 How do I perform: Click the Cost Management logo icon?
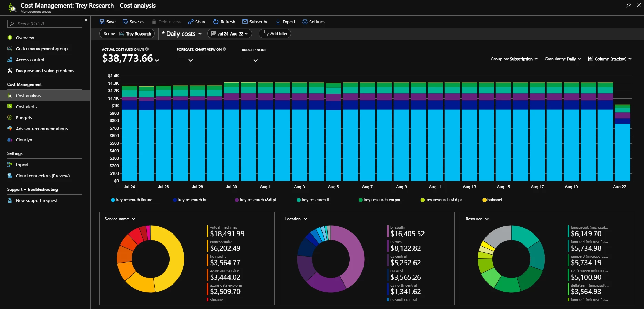click(x=12, y=7)
